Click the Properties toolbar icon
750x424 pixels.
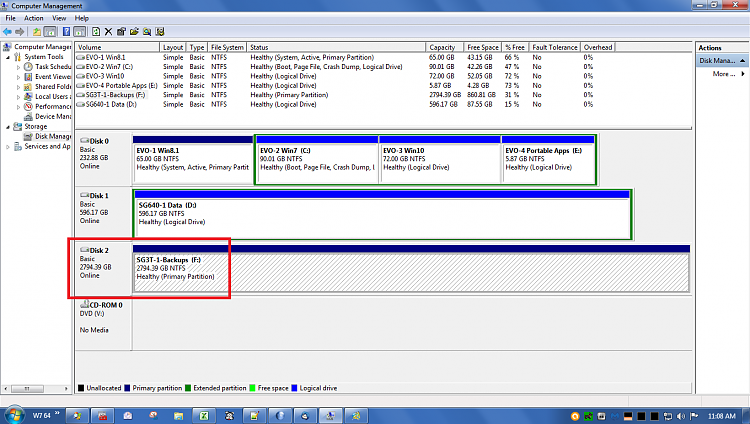pyautogui.click(x=121, y=32)
